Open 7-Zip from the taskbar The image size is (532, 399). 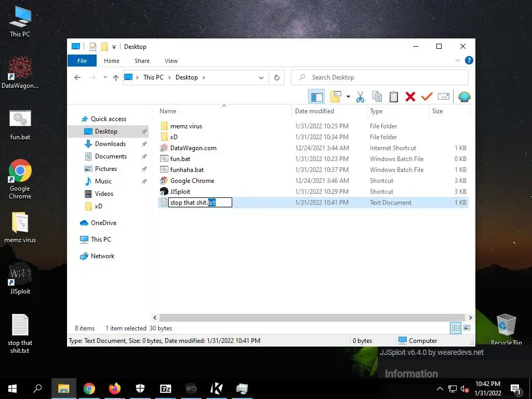click(166, 389)
